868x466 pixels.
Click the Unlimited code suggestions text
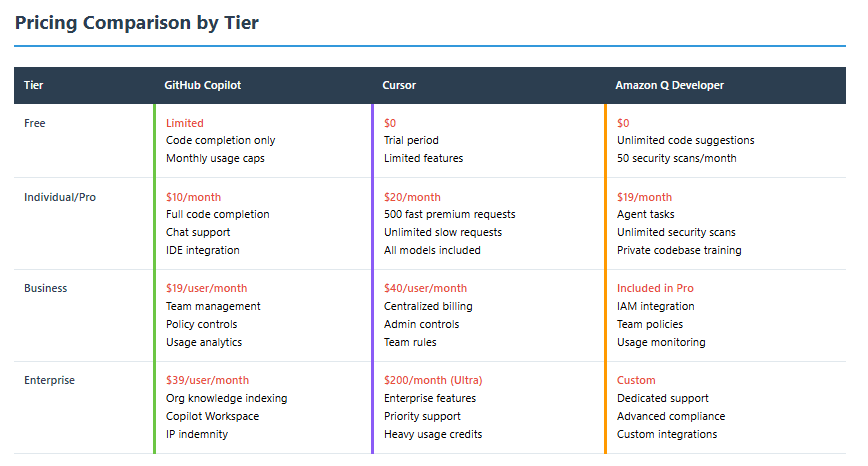(685, 141)
